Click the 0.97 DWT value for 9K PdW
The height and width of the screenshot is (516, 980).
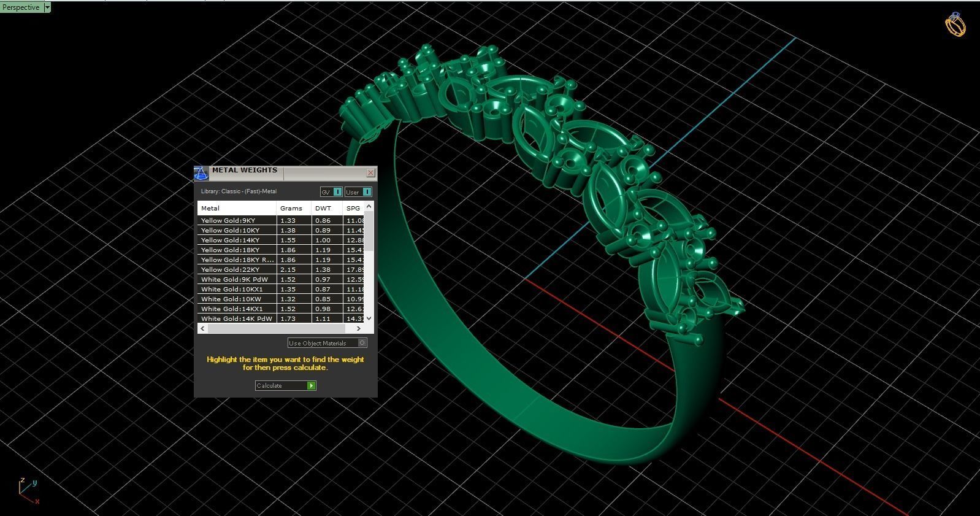(323, 279)
